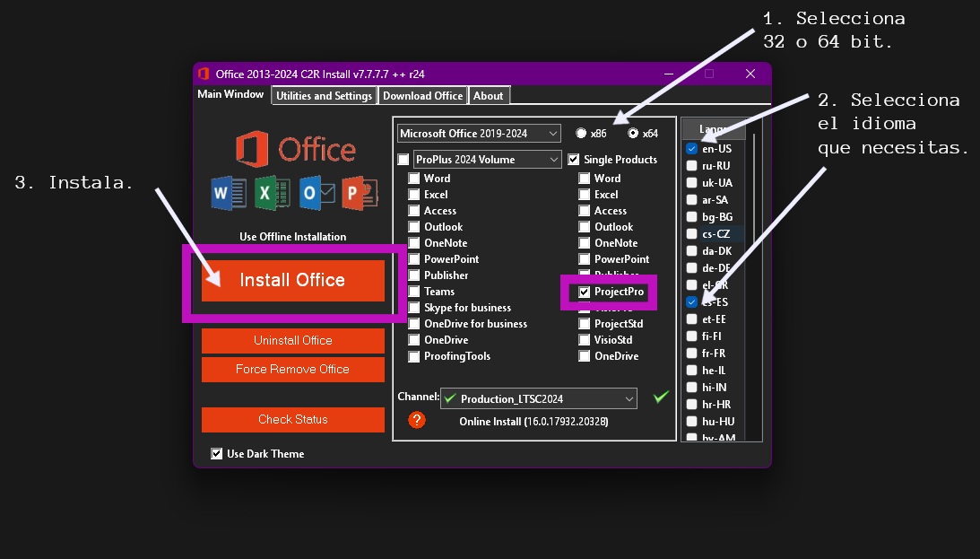This screenshot has height=559, width=980.
Task: Click the Outlook app icon under Office logo
Action: coord(317,193)
